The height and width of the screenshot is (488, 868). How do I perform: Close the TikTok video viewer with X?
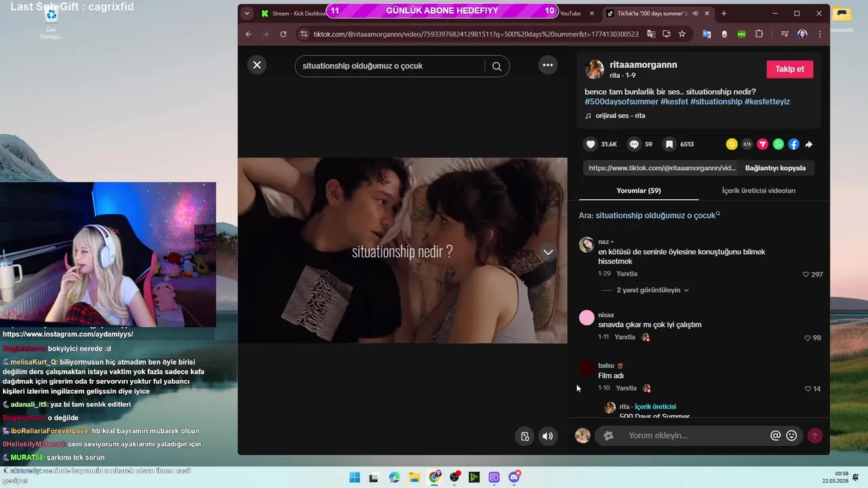(x=257, y=65)
